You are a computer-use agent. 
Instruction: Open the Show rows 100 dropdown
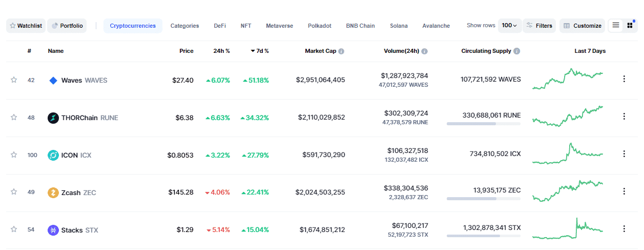click(x=509, y=26)
